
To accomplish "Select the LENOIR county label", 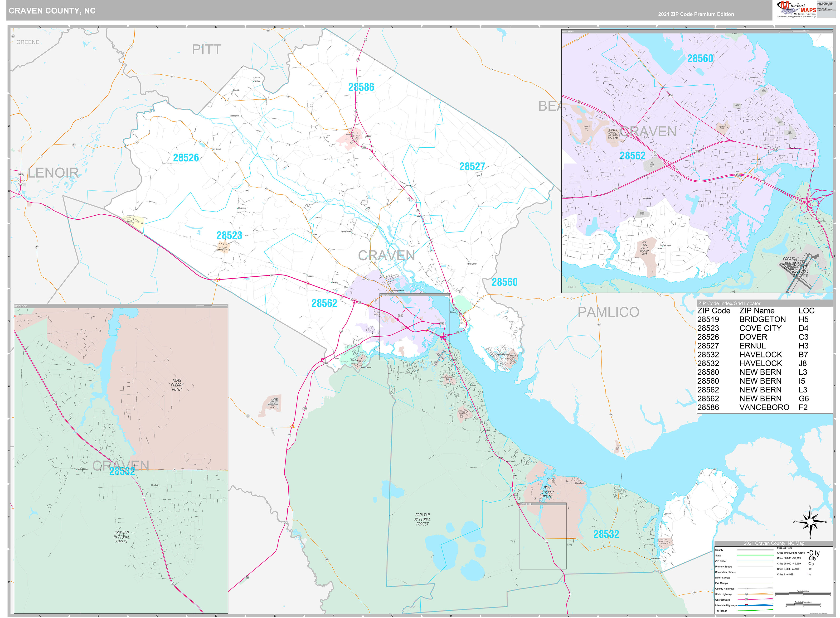I will click(x=53, y=173).
